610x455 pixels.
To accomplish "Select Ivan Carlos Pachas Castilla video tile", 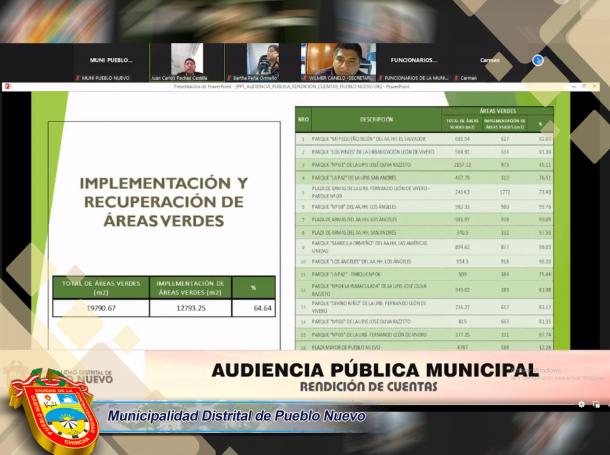I will coord(186,61).
